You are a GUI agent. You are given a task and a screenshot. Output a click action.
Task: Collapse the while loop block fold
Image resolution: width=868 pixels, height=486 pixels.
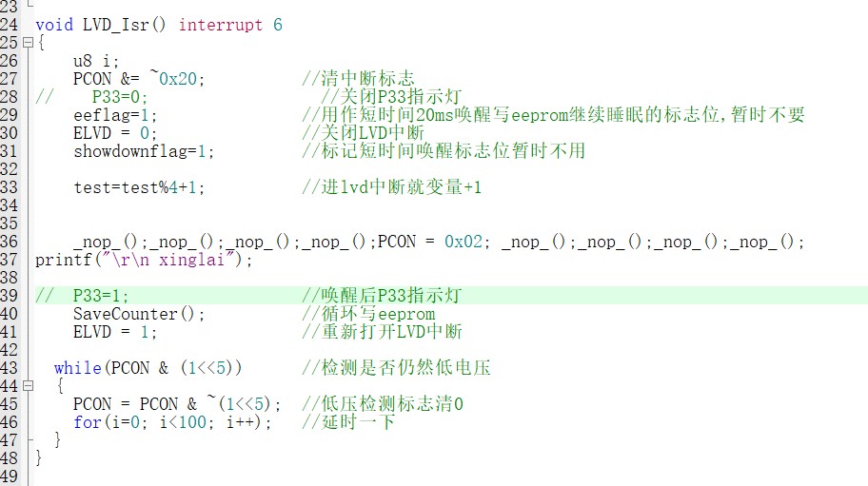click(27, 386)
